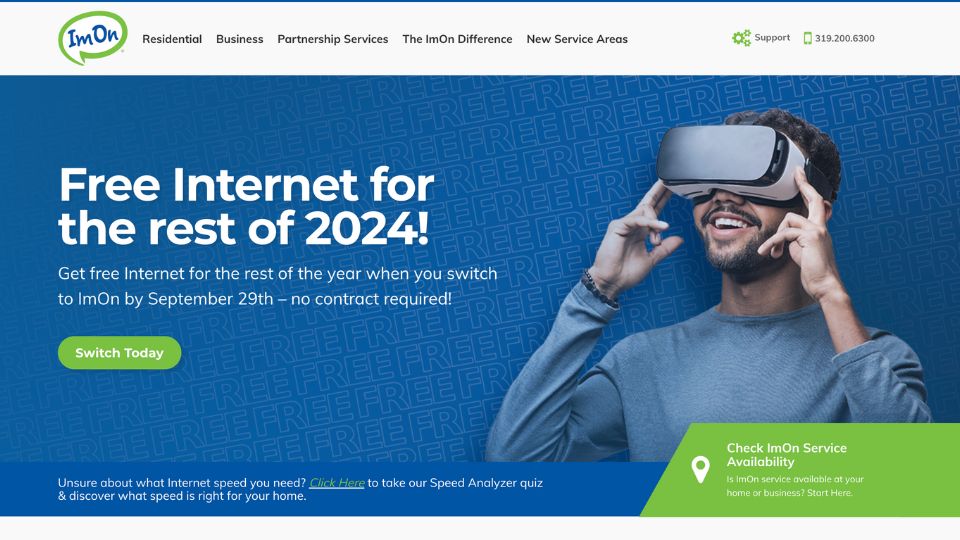960x540 pixels.
Task: Click the Start Here availability text
Action: [830, 493]
